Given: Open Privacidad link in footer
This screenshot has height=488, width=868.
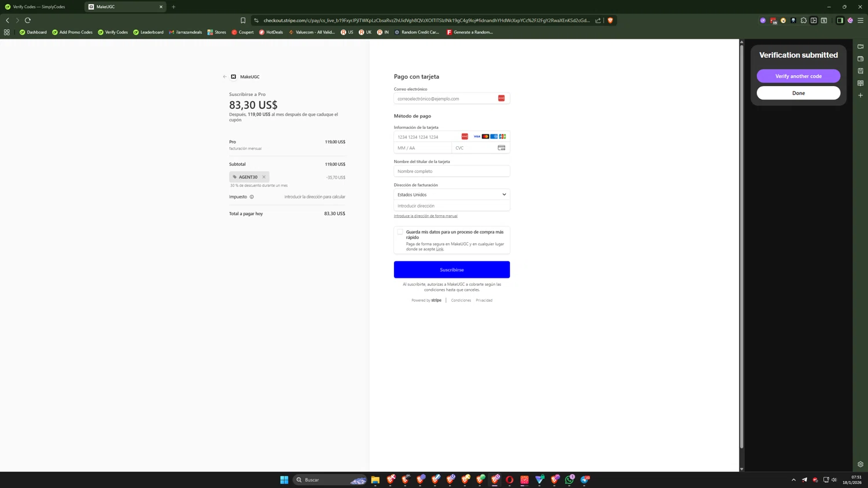Looking at the screenshot, I should click(484, 301).
